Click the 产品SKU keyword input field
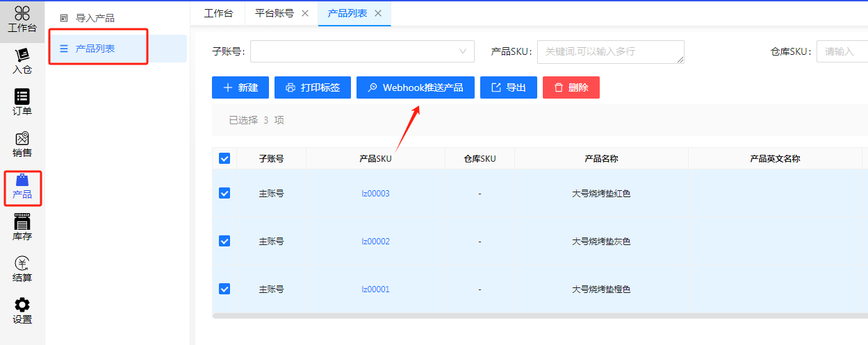868x345 pixels. pyautogui.click(x=610, y=51)
